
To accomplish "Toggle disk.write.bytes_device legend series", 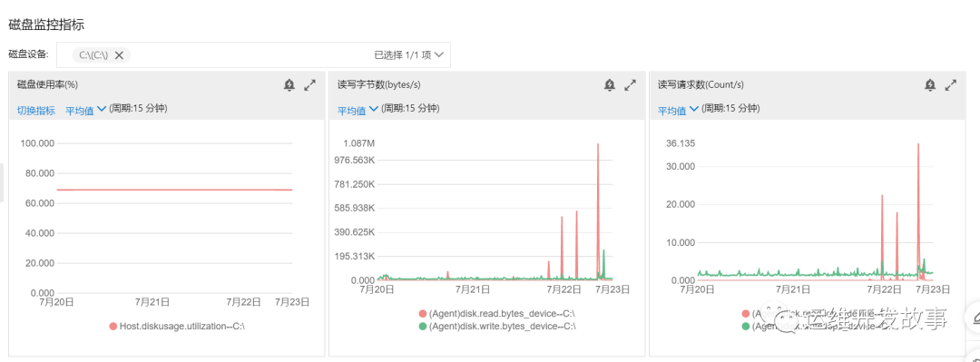I will [497, 326].
